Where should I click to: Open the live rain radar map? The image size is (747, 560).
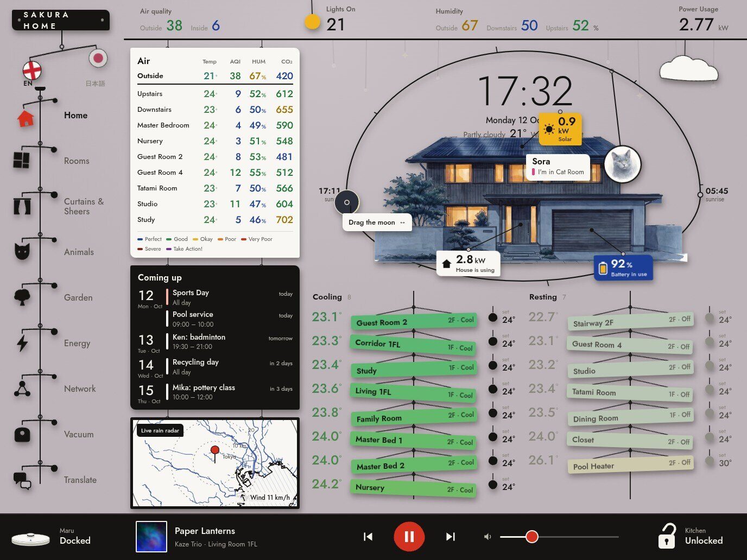215,463
